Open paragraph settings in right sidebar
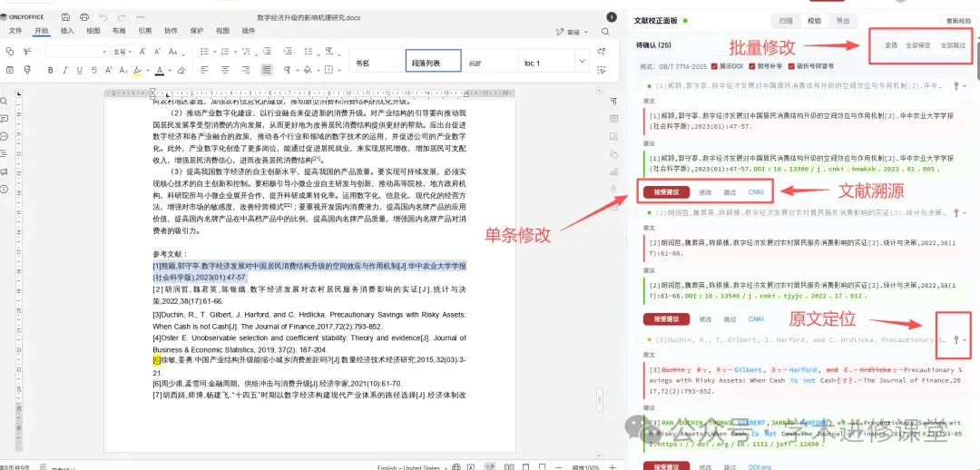This screenshot has width=980, height=470. (x=613, y=102)
